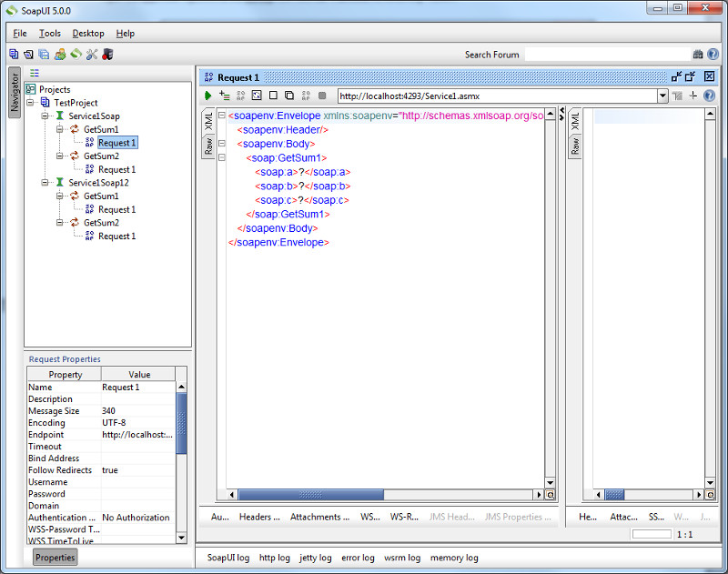Viewport: 728px width, 574px height.
Task: Collapse GetSum1 under Service1Soap
Action: [60, 129]
